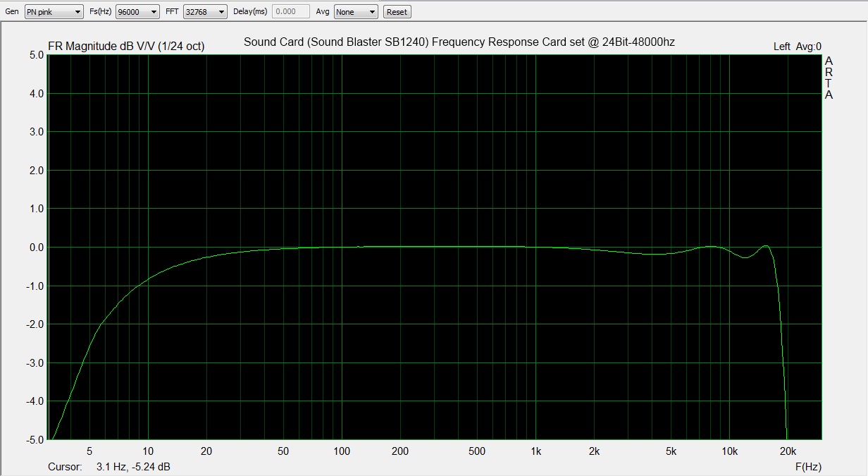This screenshot has height=476, width=868.
Task: Click the Reset button
Action: tap(397, 12)
